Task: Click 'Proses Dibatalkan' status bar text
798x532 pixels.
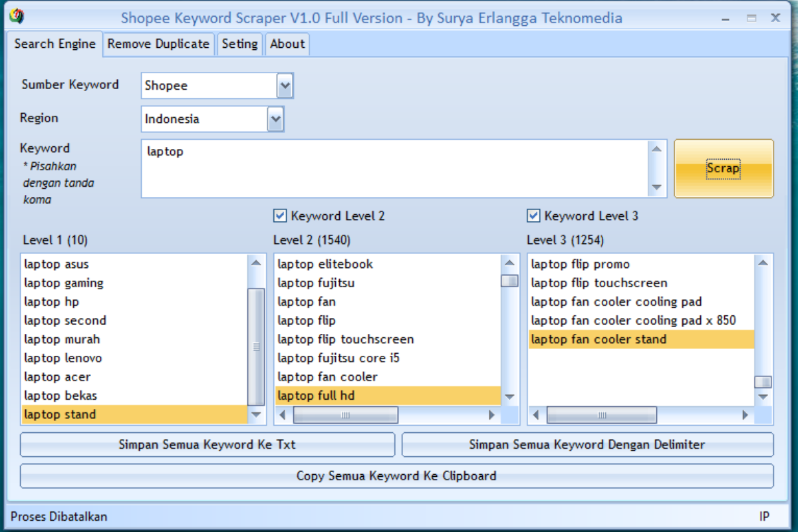Action: [x=59, y=517]
